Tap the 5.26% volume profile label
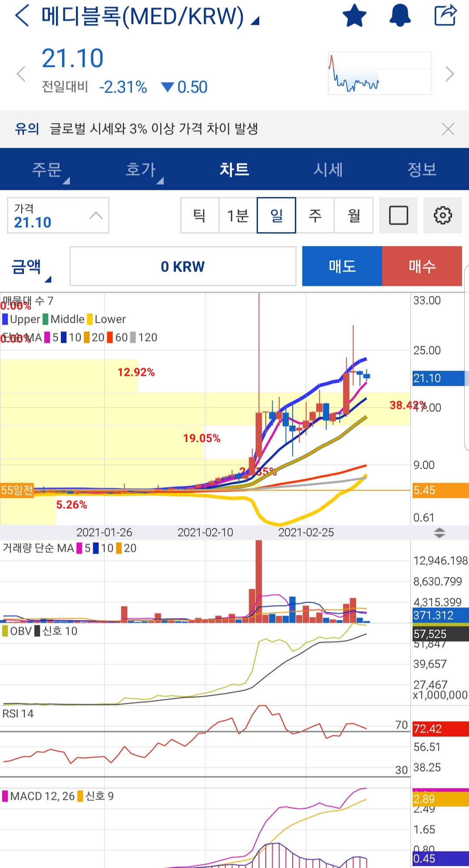 (x=72, y=505)
